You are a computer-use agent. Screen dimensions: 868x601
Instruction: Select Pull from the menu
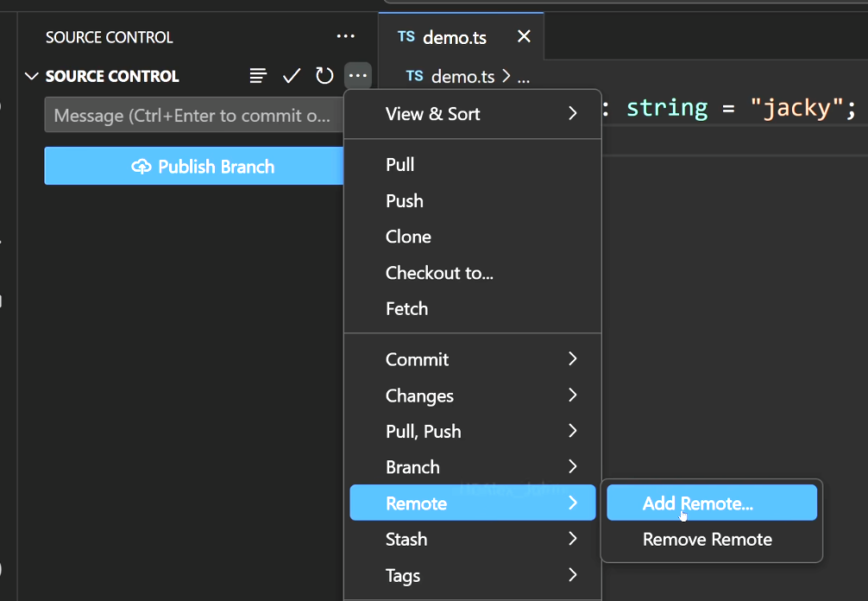coord(400,165)
